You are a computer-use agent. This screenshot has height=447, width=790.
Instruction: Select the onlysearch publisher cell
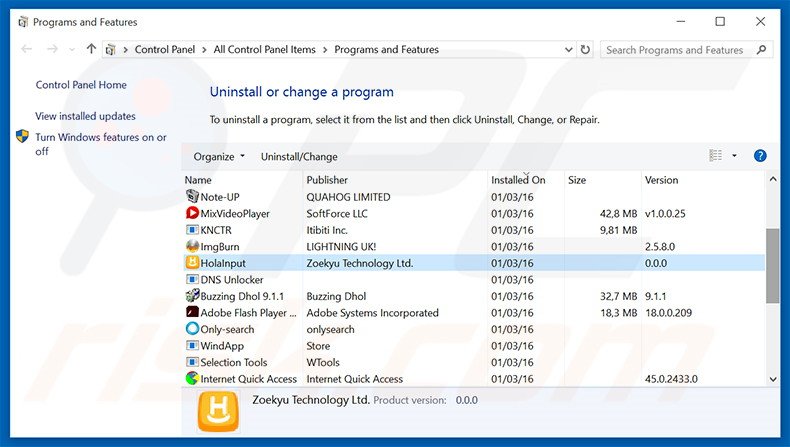click(x=330, y=330)
